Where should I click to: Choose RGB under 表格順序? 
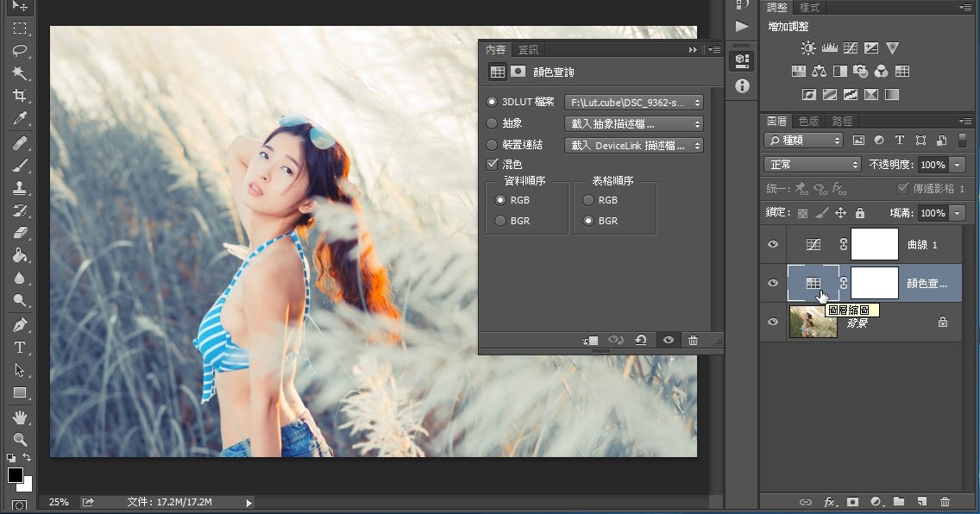(588, 200)
